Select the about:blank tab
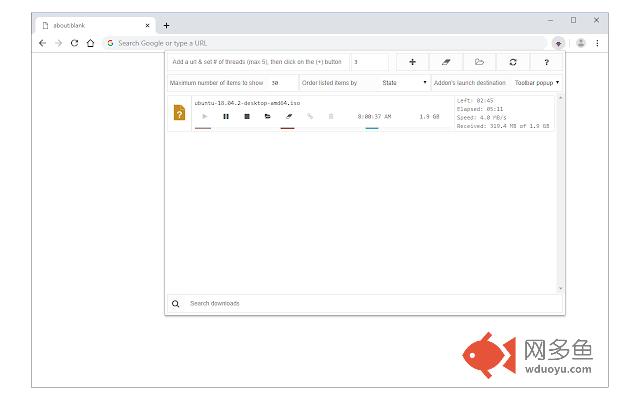 [95, 25]
